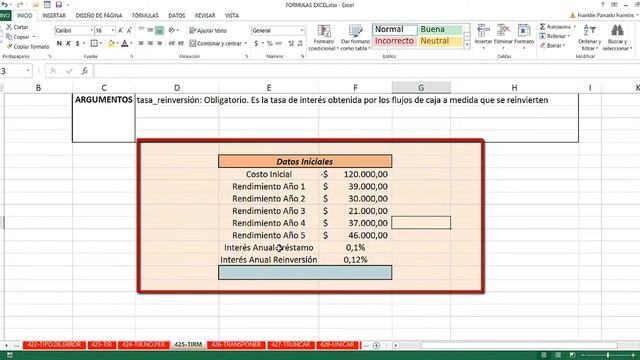Open the Name Box dropdown
Viewport: 640px width, 360px height.
[x=28, y=71]
